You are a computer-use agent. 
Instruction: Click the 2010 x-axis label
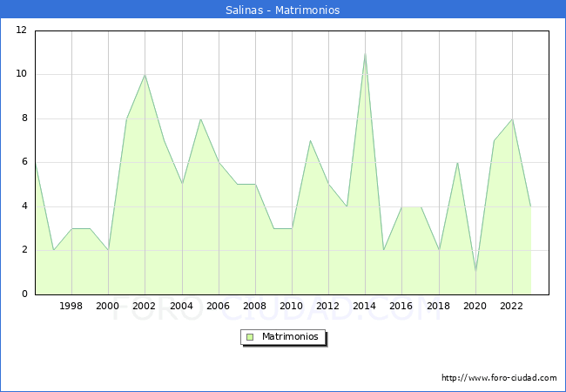pos(291,306)
